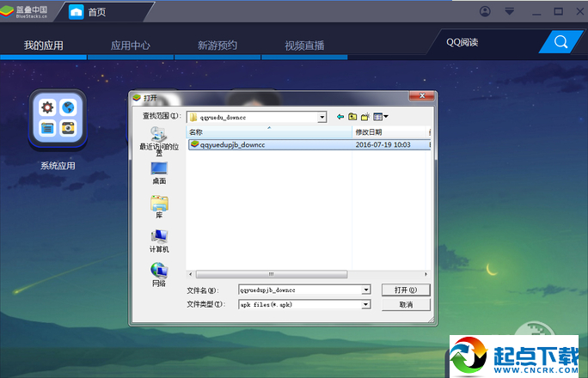
Task: Click the BlueStacks logo in the title bar
Action: coord(25,12)
